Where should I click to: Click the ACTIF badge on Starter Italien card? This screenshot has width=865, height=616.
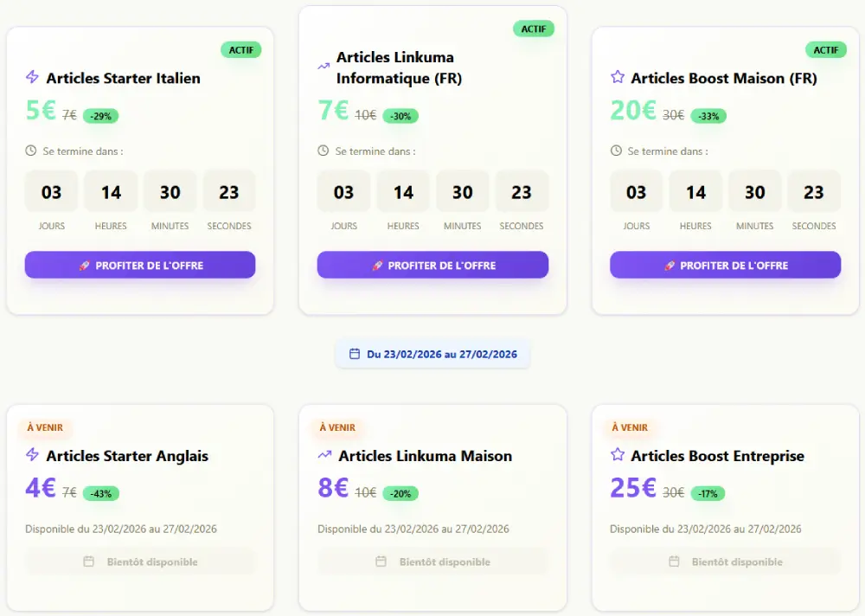click(x=241, y=49)
